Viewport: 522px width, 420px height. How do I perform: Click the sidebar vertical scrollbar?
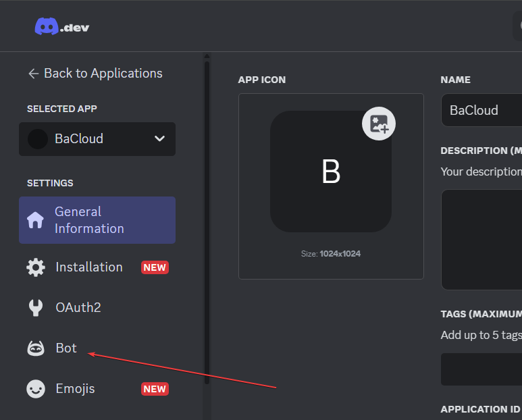(x=207, y=222)
